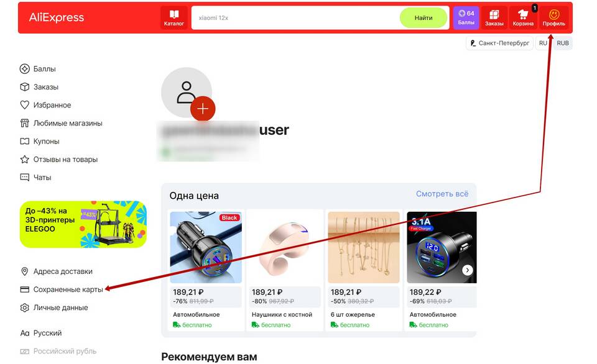The height and width of the screenshot is (364, 597).
Task: Follow the Смотреть всё link
Action: [x=442, y=194]
